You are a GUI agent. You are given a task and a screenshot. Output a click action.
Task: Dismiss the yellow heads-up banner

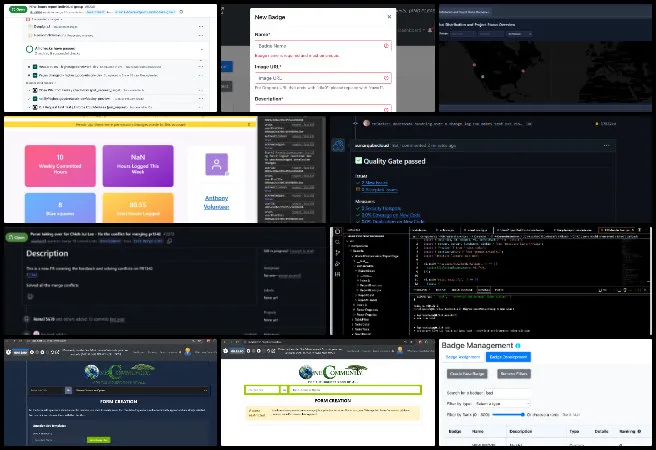pyautogui.click(x=249, y=124)
